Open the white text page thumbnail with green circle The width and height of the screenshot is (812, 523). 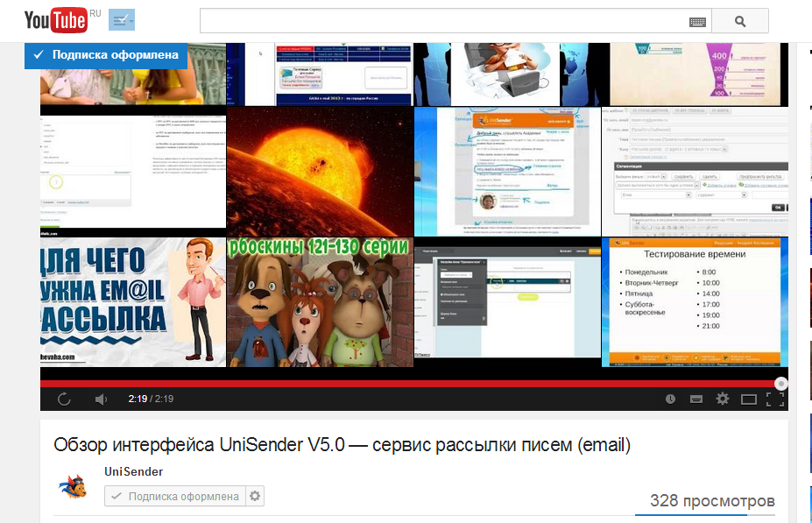[133, 172]
